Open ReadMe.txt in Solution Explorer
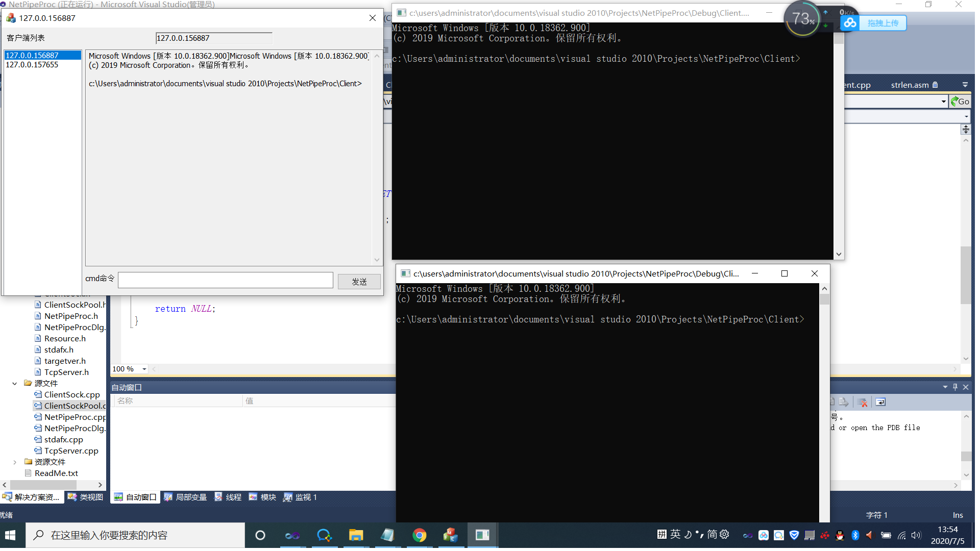The image size is (980, 551). pos(56,473)
